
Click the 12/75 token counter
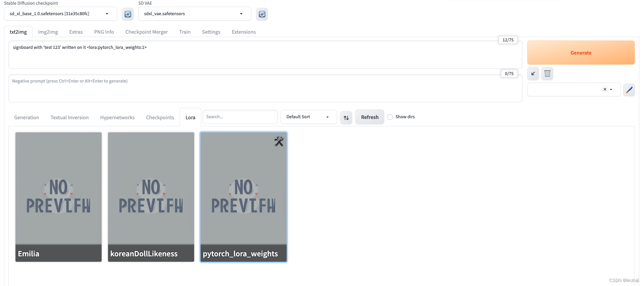click(508, 40)
